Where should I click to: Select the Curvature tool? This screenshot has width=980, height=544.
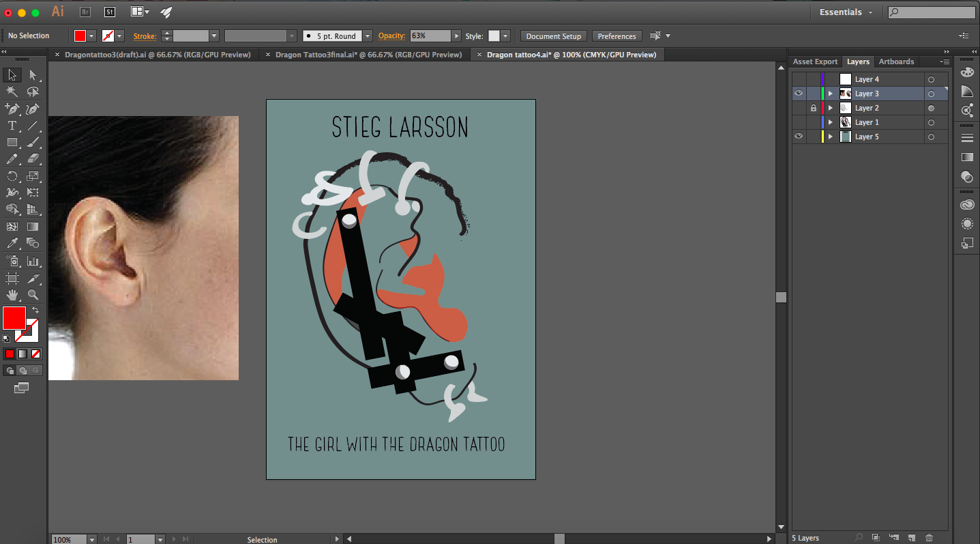[33, 109]
